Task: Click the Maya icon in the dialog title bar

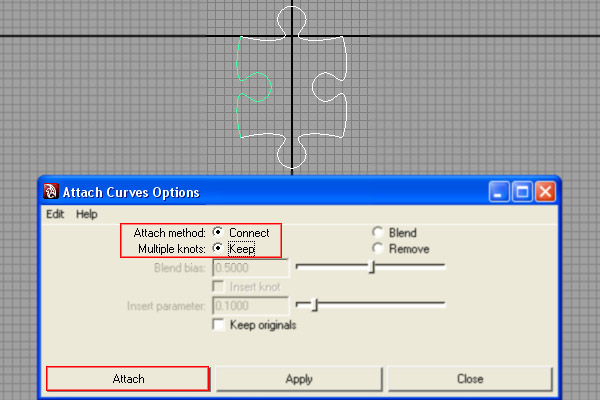Action: [51, 191]
